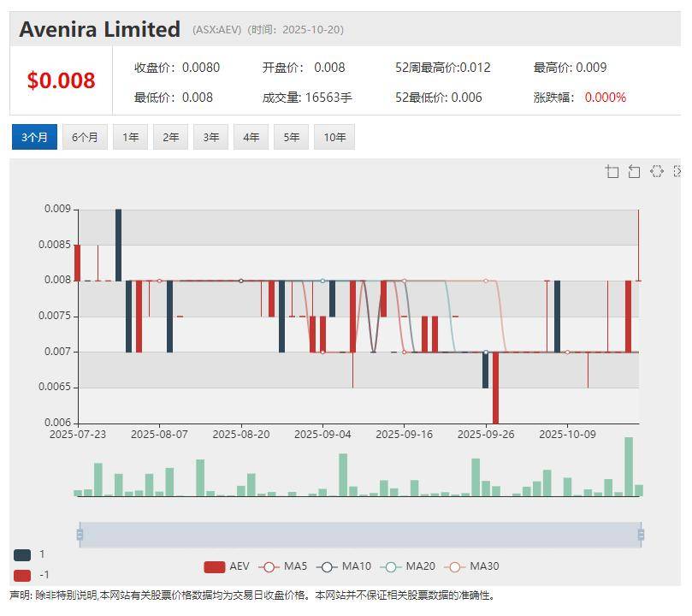692x616 pixels.
Task: Click the zoom reset icon
Action: point(634,172)
